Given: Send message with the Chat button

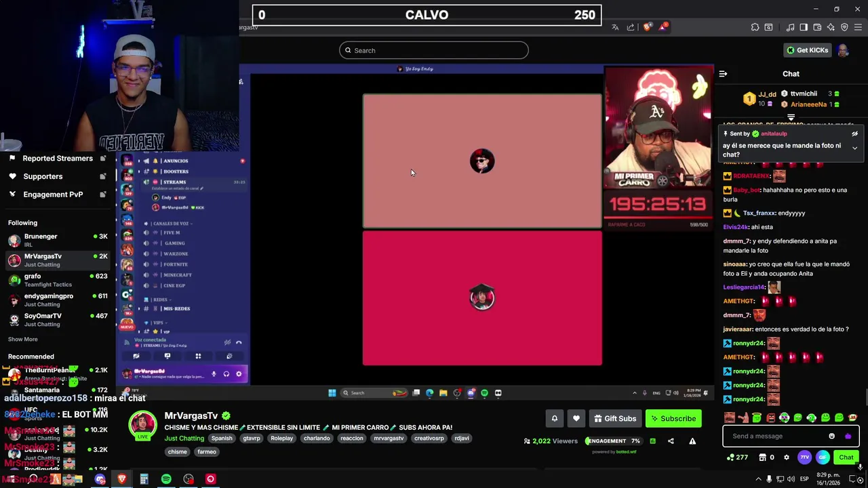Looking at the screenshot, I should pos(846,457).
